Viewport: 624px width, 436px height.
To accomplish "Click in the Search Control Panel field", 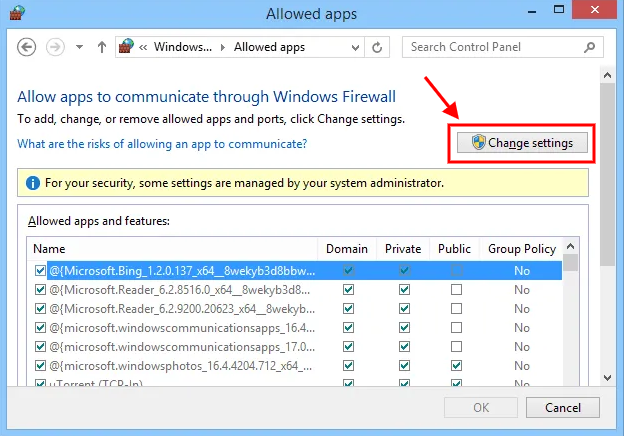I will pos(490,47).
